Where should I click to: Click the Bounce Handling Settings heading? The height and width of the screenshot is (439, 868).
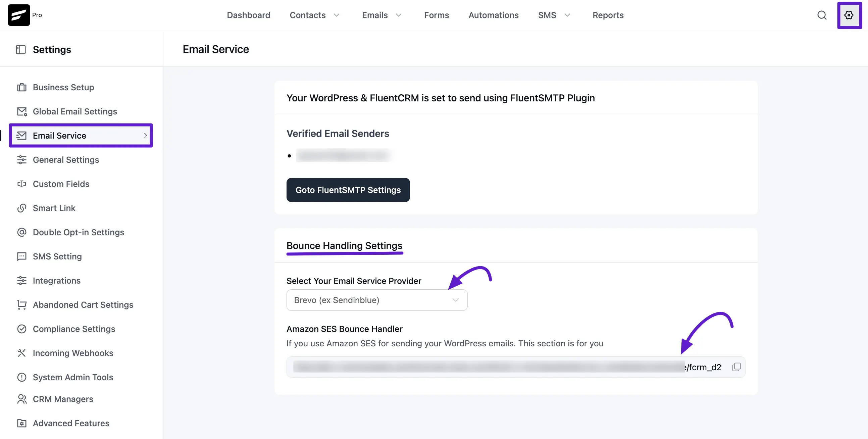point(344,246)
